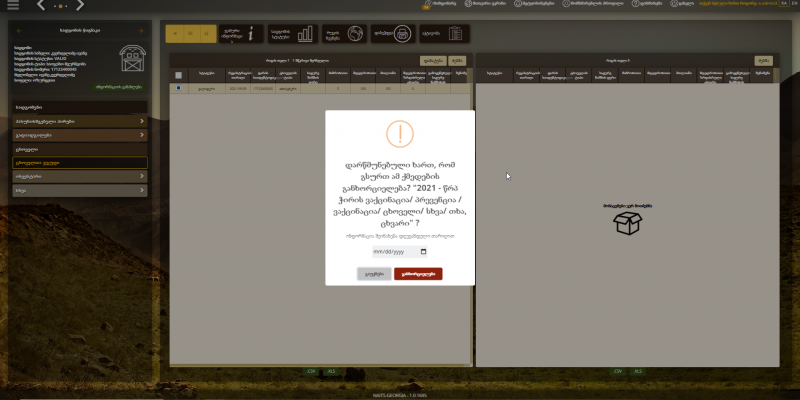Click the barn holding icon in sidebar

coord(133,58)
